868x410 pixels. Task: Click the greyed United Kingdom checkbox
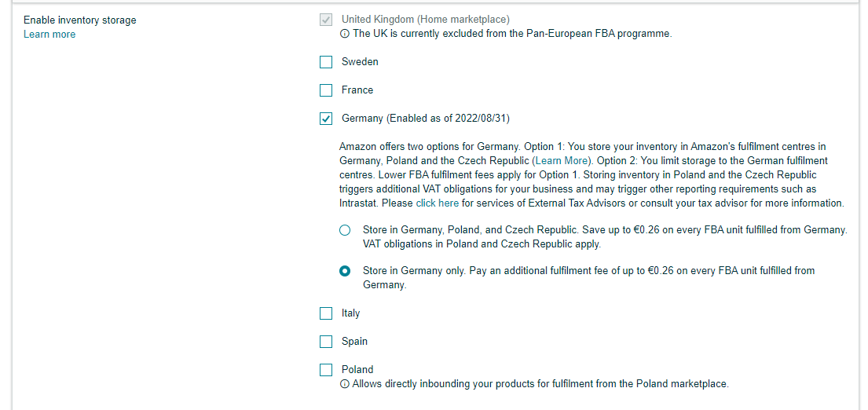[326, 20]
